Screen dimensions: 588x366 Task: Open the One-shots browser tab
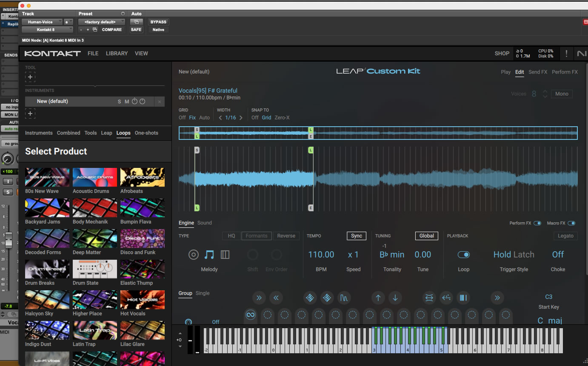(146, 133)
